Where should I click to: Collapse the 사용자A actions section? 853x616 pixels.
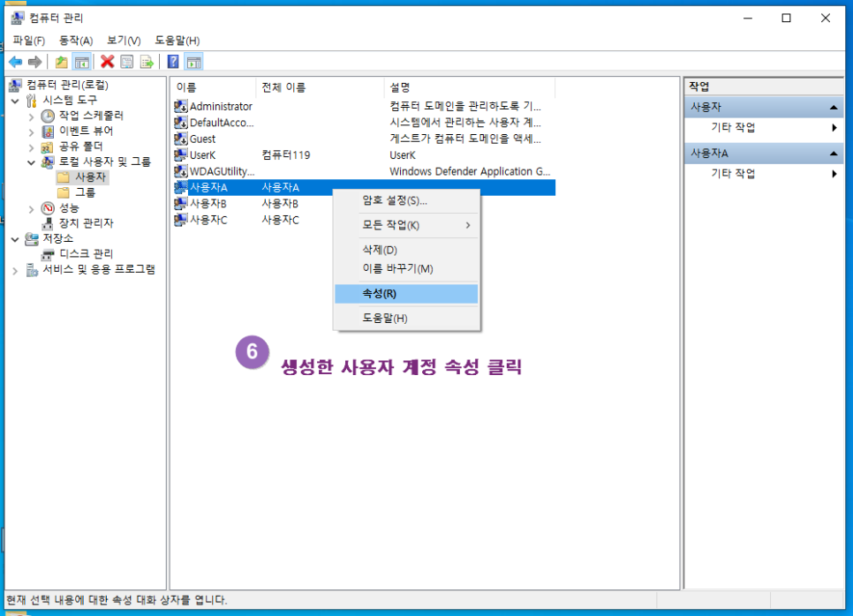833,154
